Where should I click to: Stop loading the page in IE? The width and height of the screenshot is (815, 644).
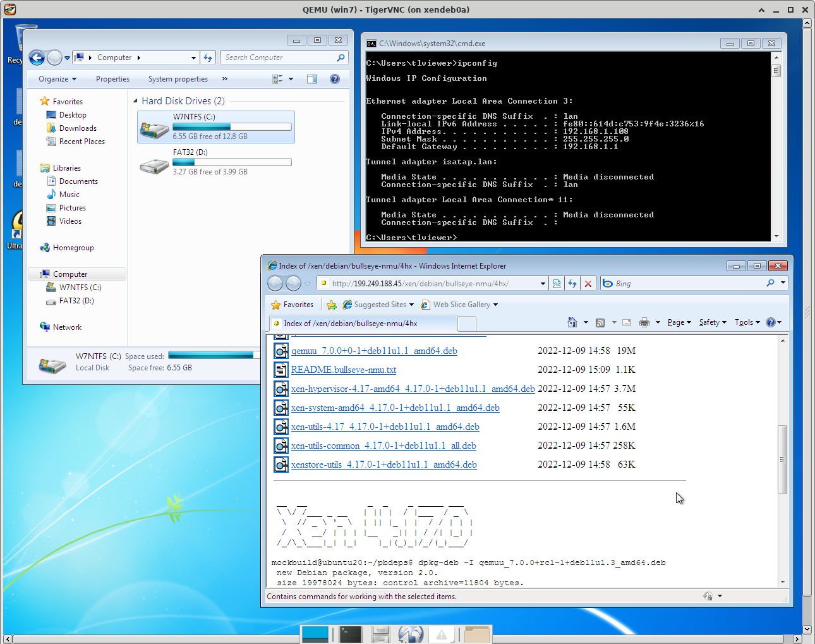tap(588, 284)
